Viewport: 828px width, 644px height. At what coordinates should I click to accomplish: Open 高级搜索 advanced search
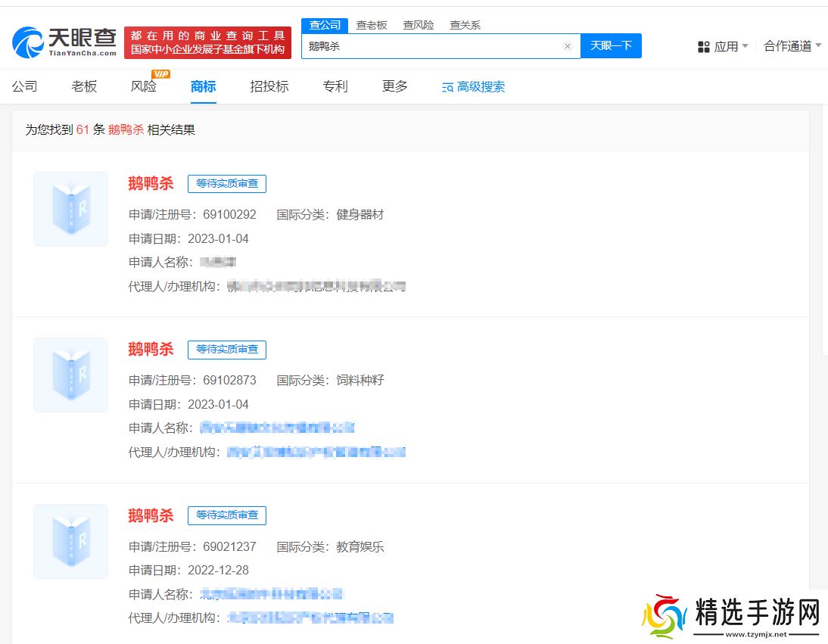tap(473, 87)
